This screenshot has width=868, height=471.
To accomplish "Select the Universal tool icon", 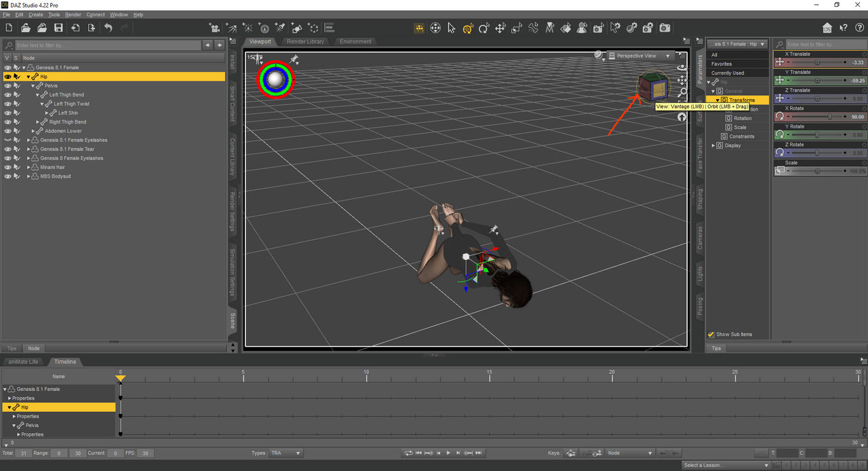I will (x=468, y=28).
